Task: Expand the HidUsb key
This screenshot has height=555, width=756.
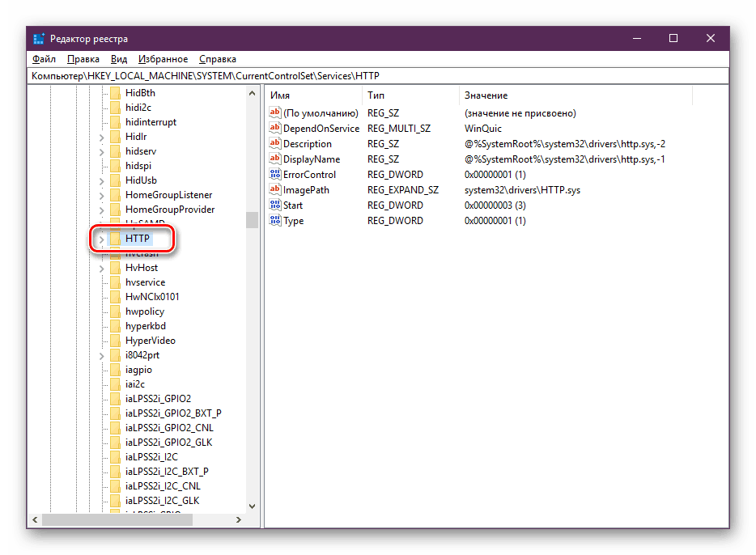Action: pos(101,181)
